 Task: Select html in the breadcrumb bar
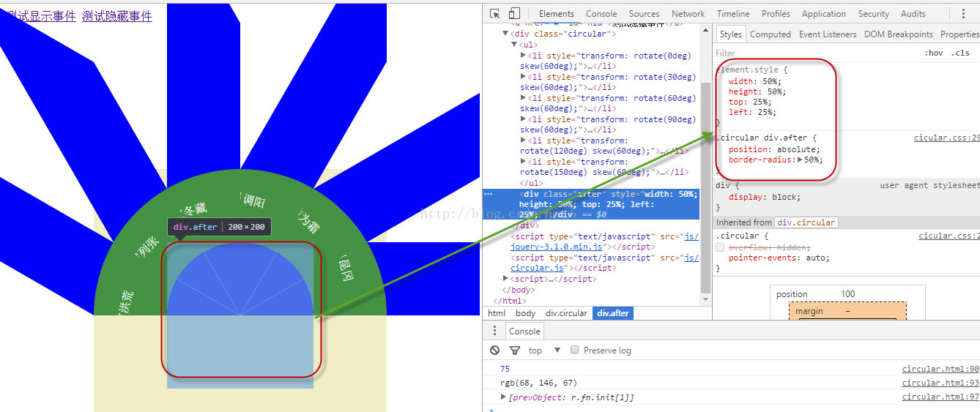pyautogui.click(x=497, y=313)
